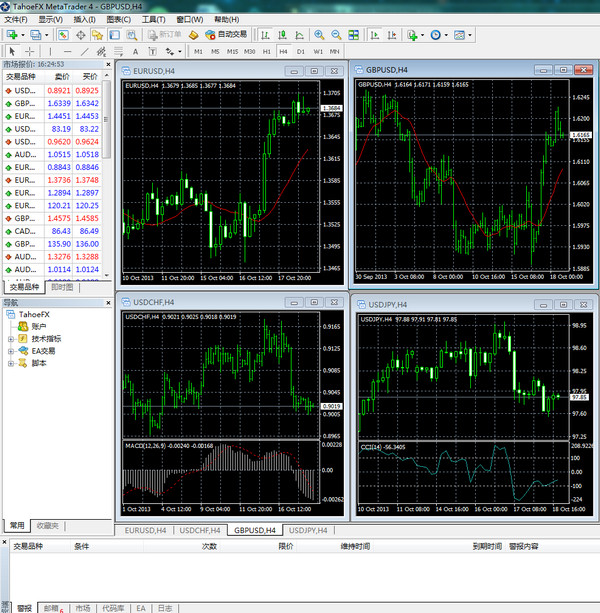Close the 导航 navigator panel
The width and height of the screenshot is (600, 613).
[x=106, y=301]
